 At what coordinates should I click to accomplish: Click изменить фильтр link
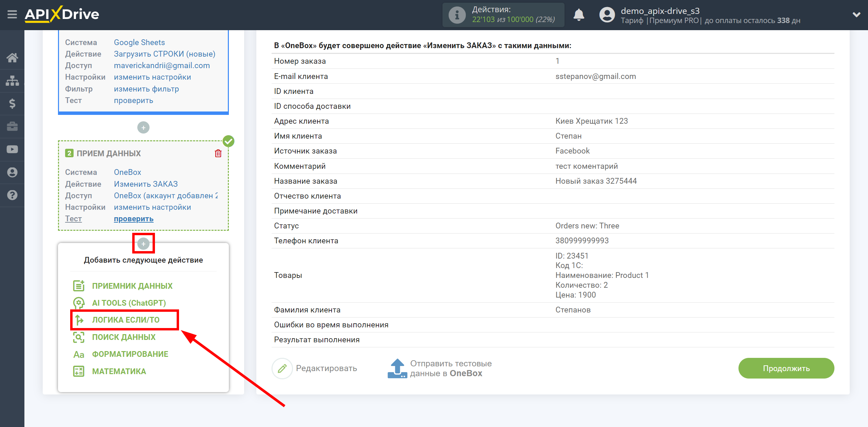146,89
